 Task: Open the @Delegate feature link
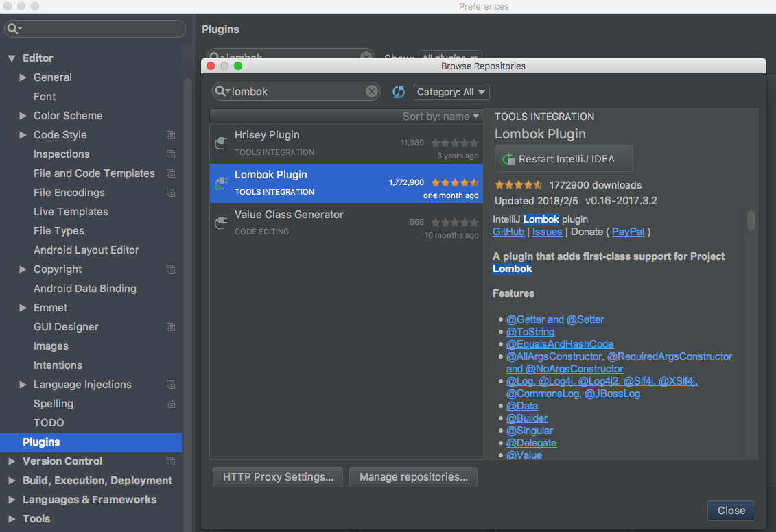point(531,443)
